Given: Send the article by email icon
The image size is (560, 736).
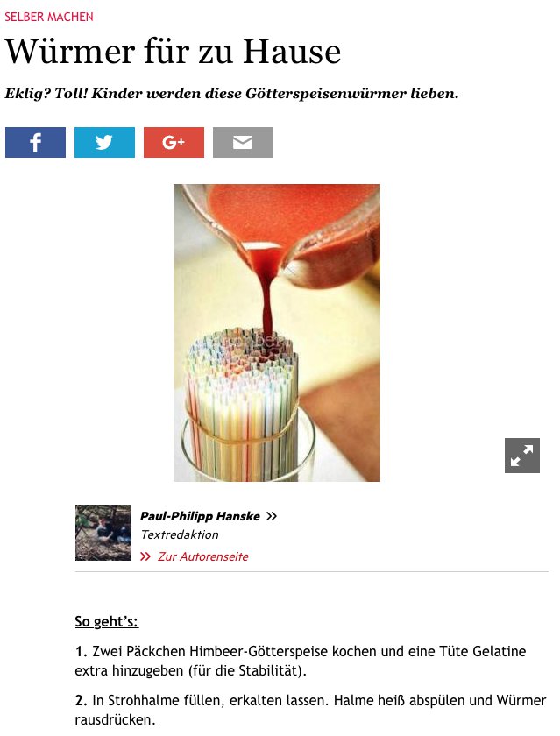Looking at the screenshot, I should pos(243,142).
